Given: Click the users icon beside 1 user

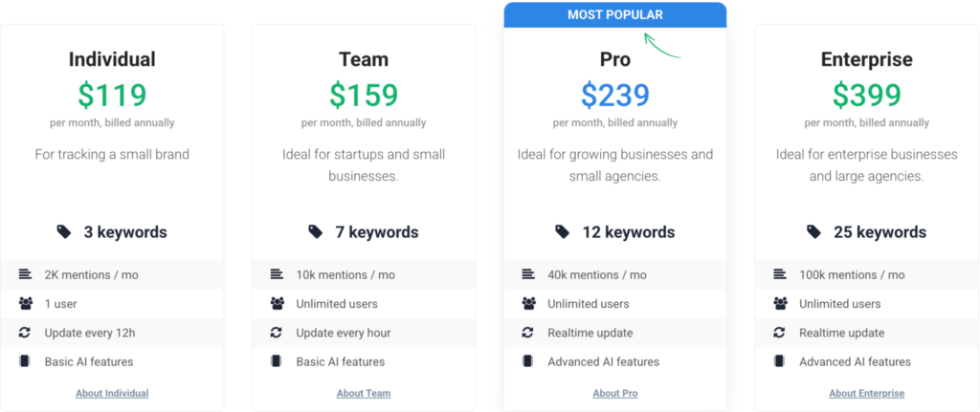Looking at the screenshot, I should [25, 304].
